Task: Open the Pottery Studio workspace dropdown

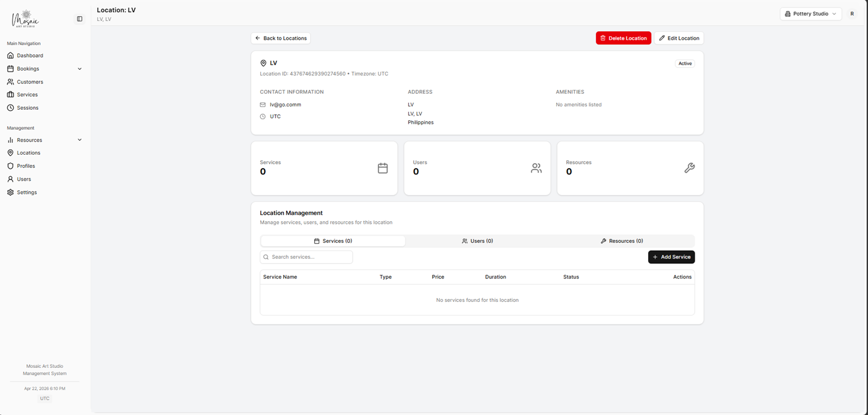Action: click(x=811, y=13)
